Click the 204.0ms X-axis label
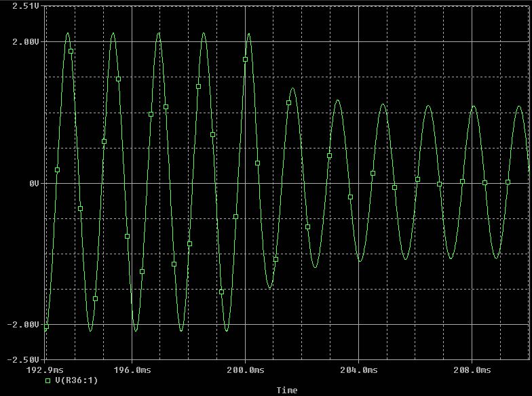The width and height of the screenshot is (532, 396). pyautogui.click(x=358, y=370)
